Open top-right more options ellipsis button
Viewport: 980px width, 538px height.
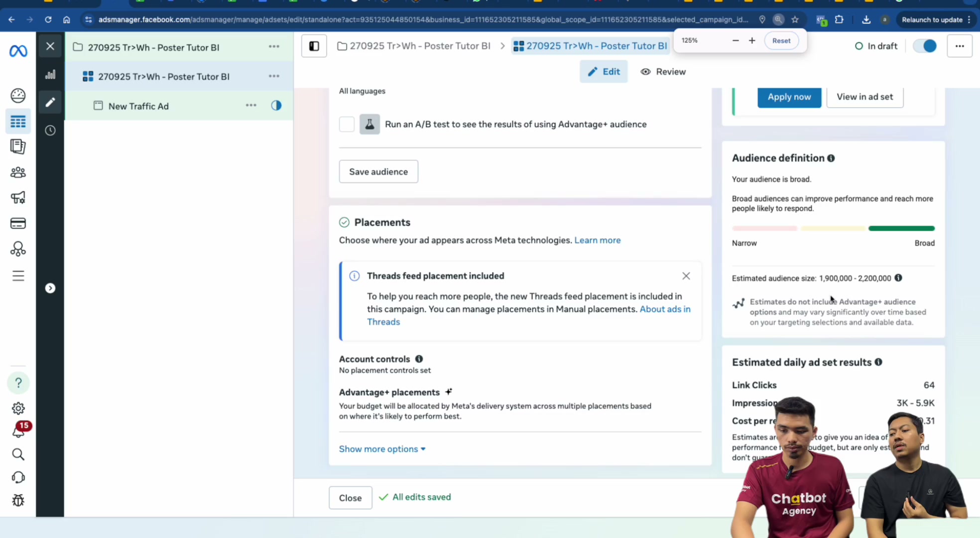[x=960, y=46]
